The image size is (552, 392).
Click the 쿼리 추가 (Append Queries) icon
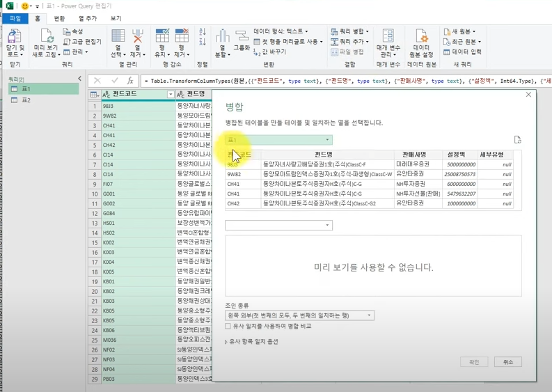point(334,42)
